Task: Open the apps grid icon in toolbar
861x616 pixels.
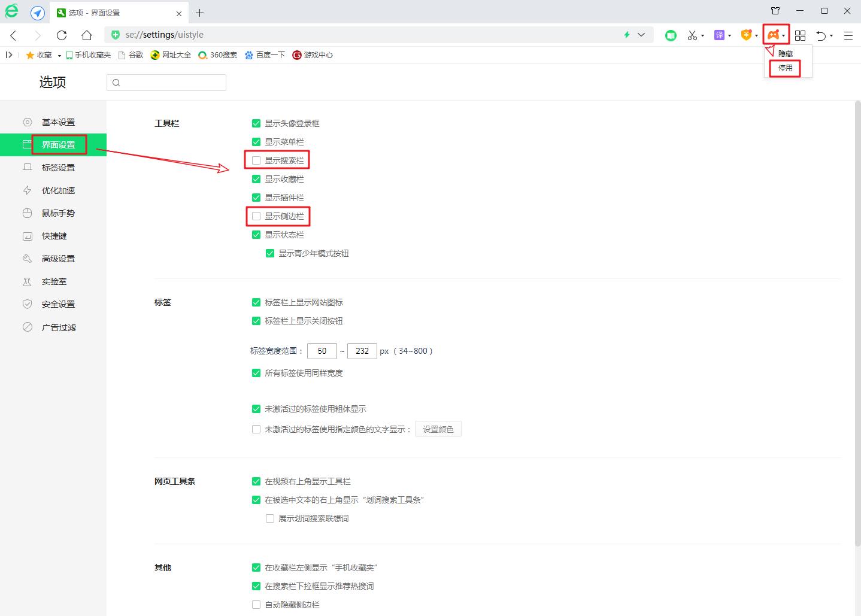Action: pyautogui.click(x=801, y=35)
